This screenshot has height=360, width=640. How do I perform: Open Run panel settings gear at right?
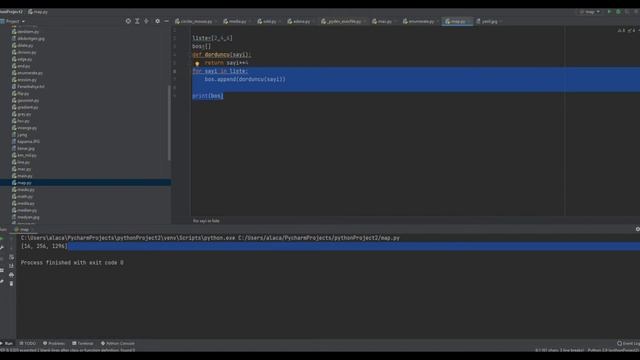pos(638,229)
